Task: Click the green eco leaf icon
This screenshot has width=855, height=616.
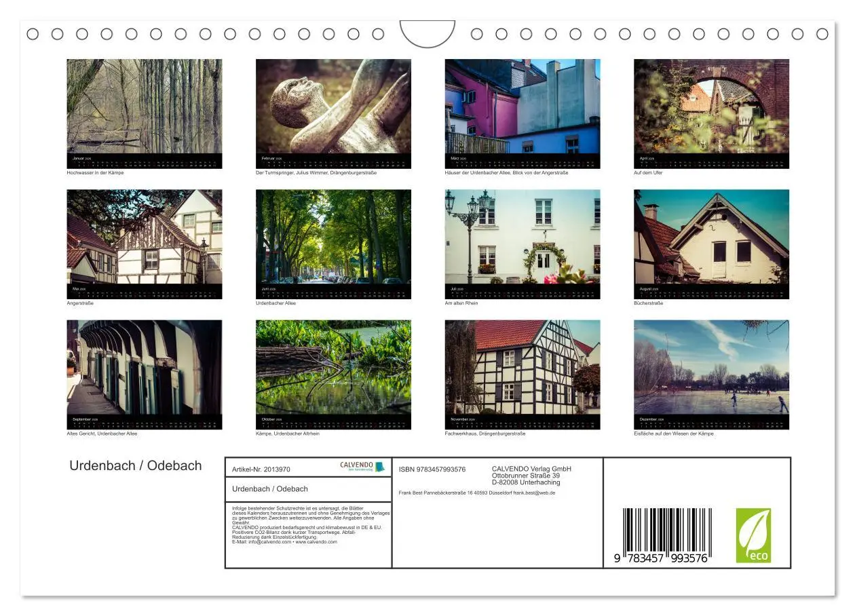Action: [x=753, y=535]
